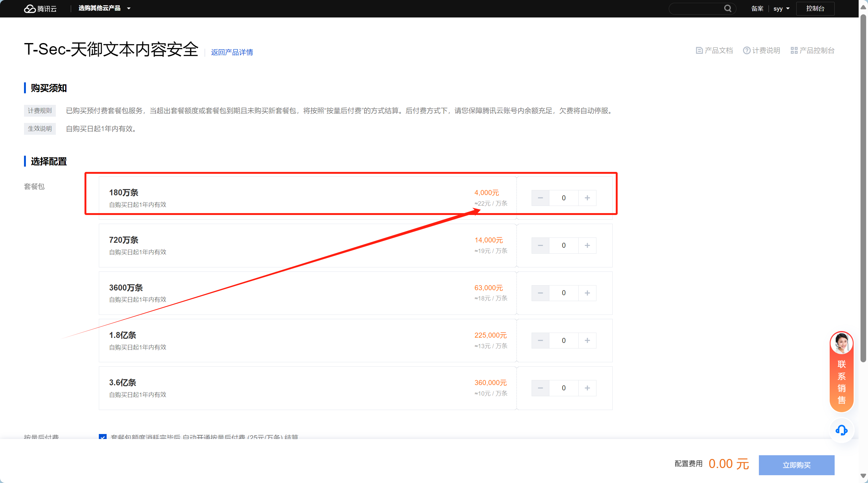Click the 产品控制台 grid icon

[x=794, y=51]
